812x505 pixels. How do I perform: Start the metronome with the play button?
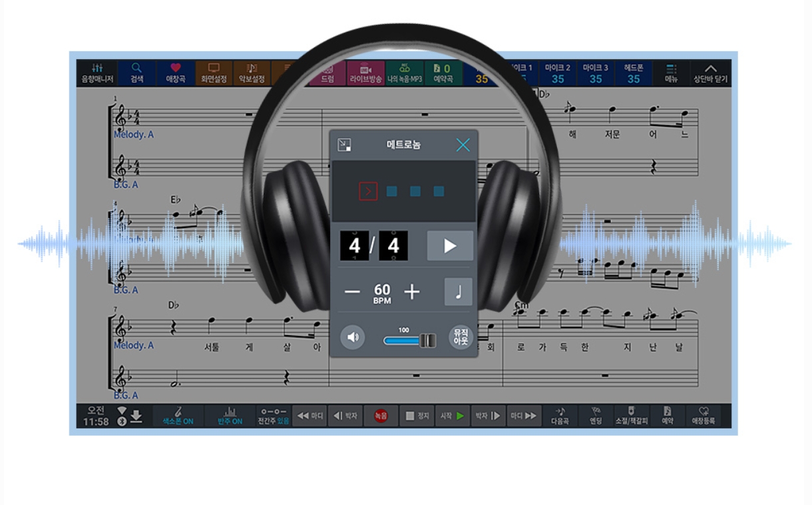click(x=450, y=246)
